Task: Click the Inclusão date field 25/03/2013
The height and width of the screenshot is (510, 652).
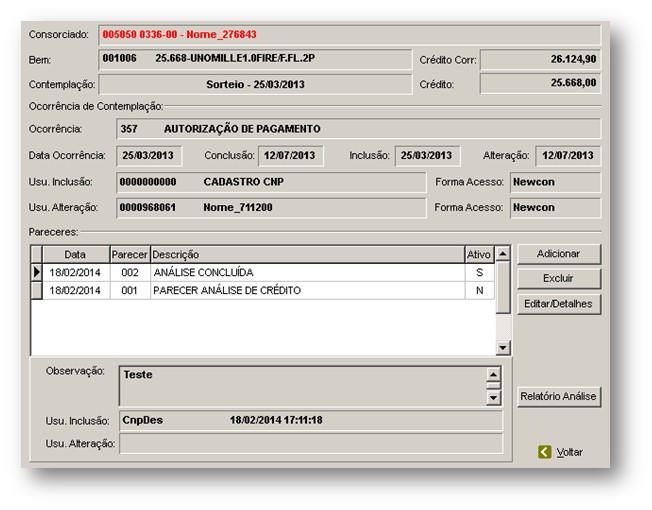Action: (427, 156)
